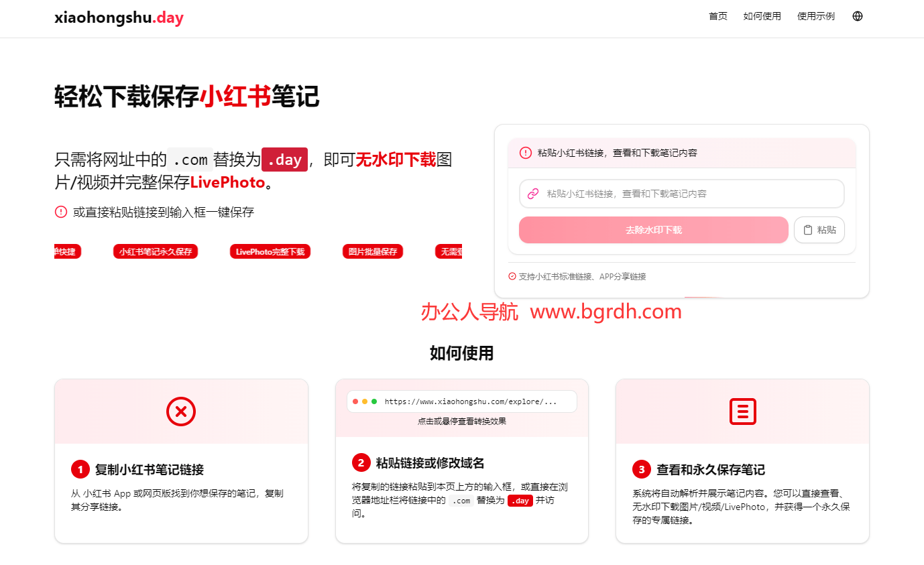Click the pink link icon in input
Image resolution: width=924 pixels, height=565 pixels.
point(533,194)
